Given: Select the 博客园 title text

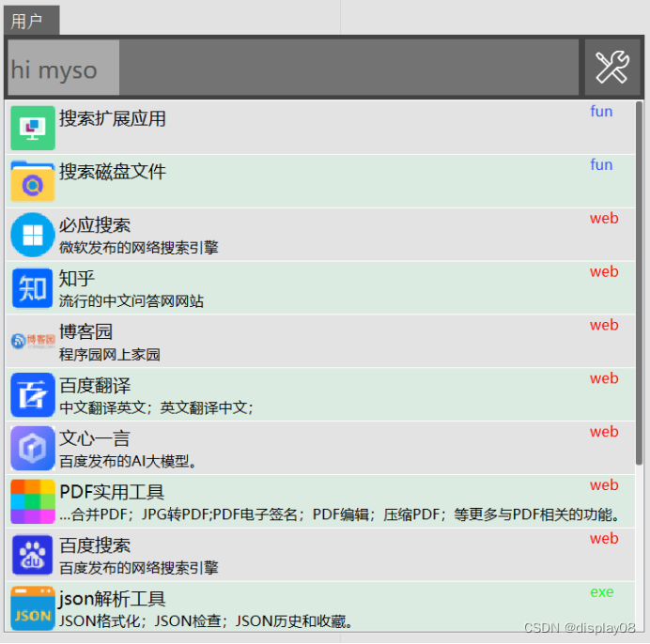Looking at the screenshot, I should coord(85,332).
